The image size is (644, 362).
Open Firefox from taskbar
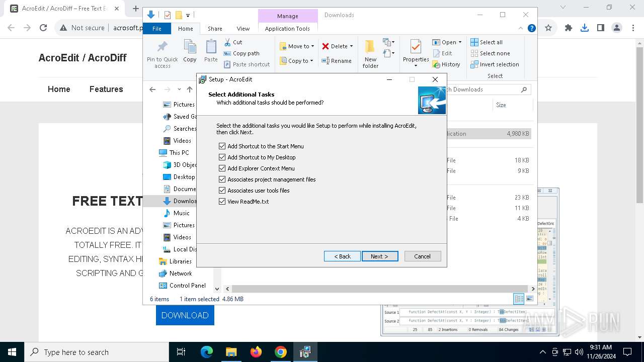pos(256,352)
